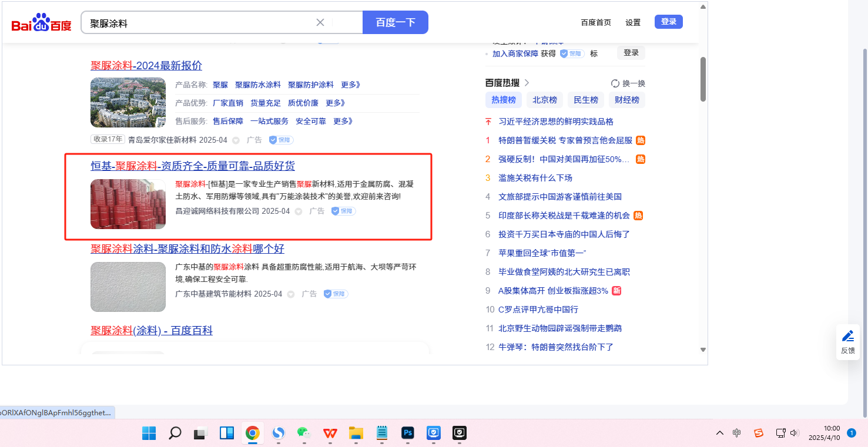
Task: Click the page vertical scrollbar thumb
Action: 703,79
